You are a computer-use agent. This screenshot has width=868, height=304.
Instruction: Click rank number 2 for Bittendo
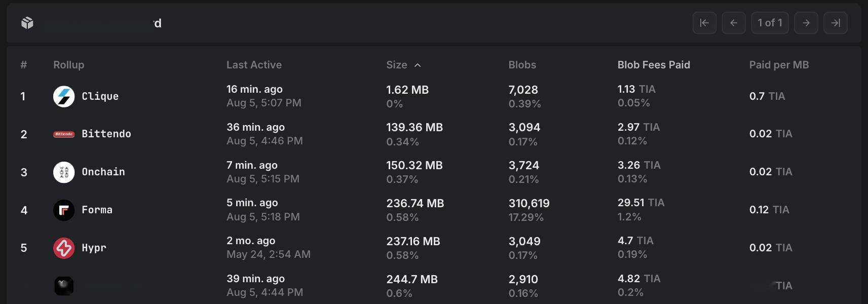[24, 134]
